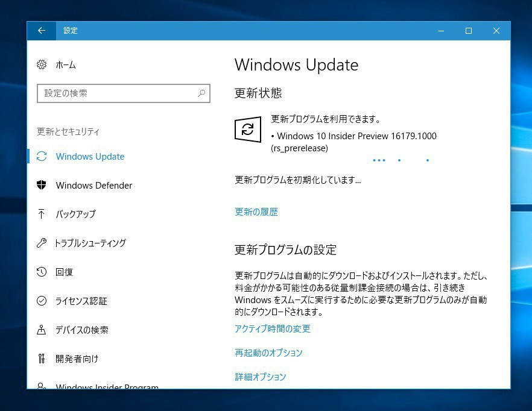Image resolution: width=532 pixels, height=411 pixels.
Task: Click the search magnifier icon
Action: (201, 93)
